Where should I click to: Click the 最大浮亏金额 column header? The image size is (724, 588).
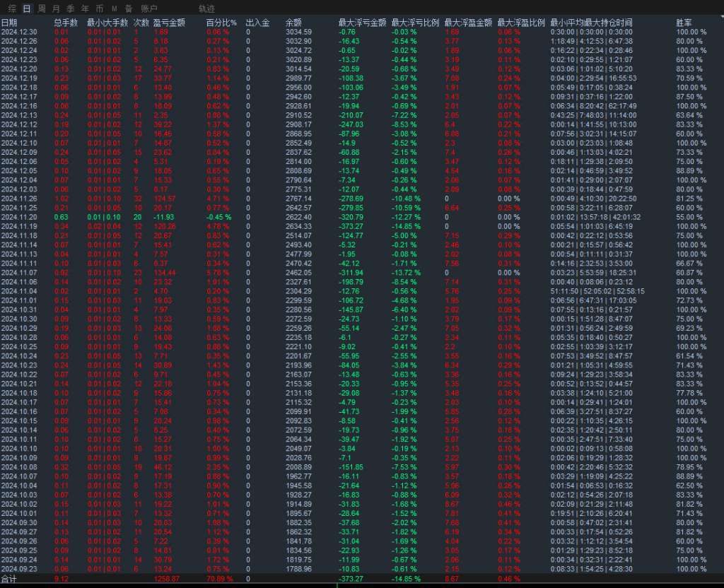coord(361,23)
